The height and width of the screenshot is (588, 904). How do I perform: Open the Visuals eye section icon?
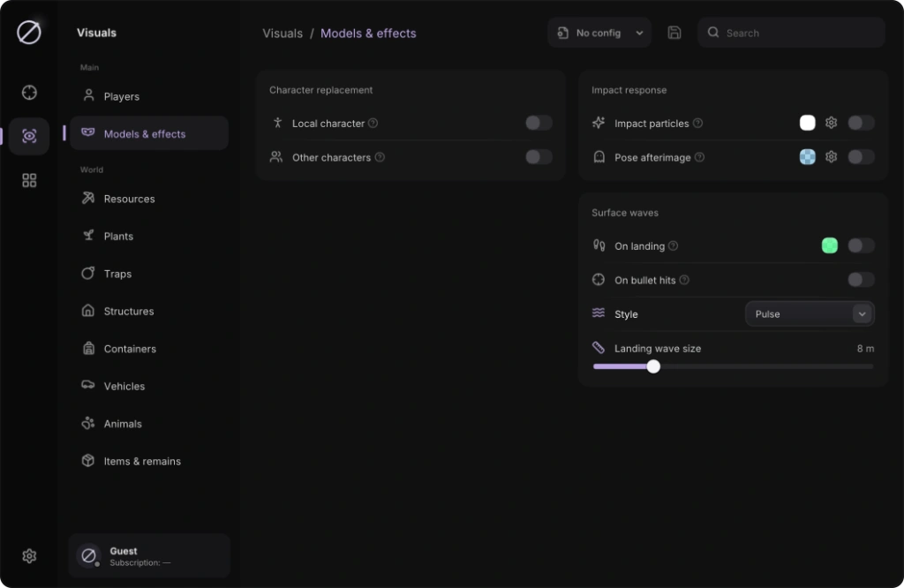29,136
